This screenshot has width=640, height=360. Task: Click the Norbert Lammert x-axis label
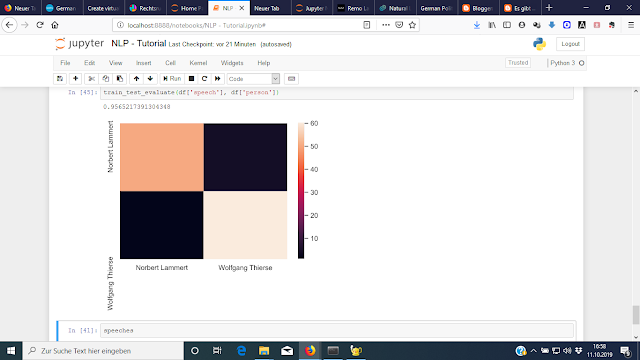pos(162,268)
